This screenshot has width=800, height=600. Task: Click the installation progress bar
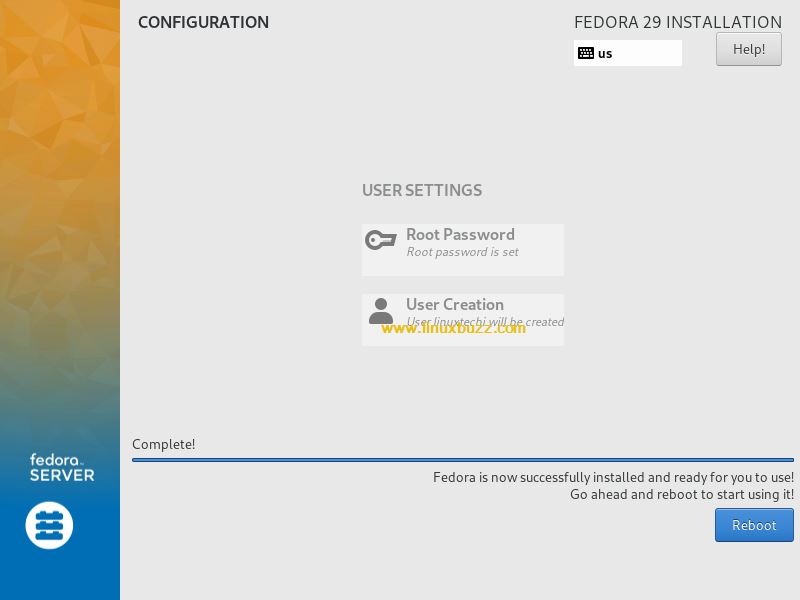[x=463, y=460]
